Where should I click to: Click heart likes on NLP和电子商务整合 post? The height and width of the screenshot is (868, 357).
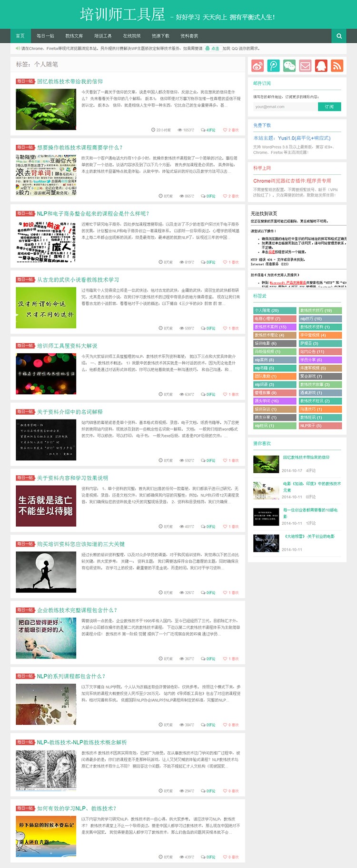tap(231, 262)
